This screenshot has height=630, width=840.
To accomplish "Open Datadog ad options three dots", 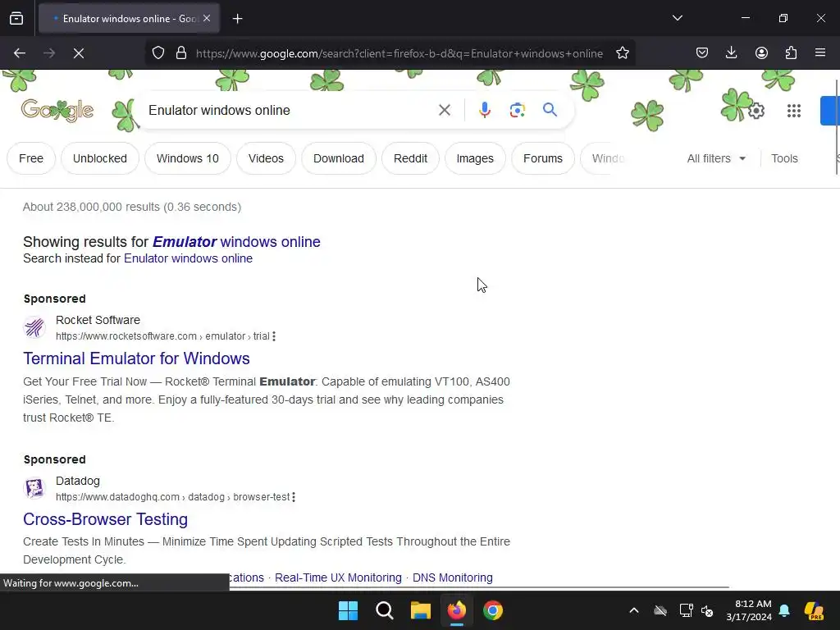I will (294, 497).
